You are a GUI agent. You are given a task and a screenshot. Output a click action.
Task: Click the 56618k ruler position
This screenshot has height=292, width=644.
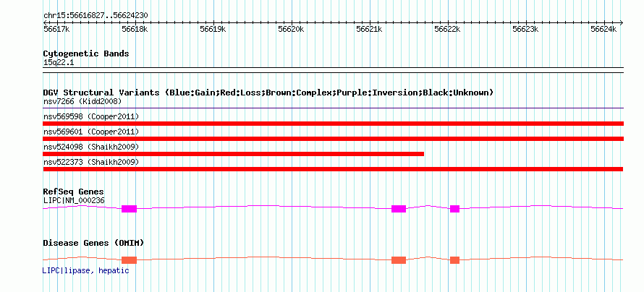click(x=135, y=29)
